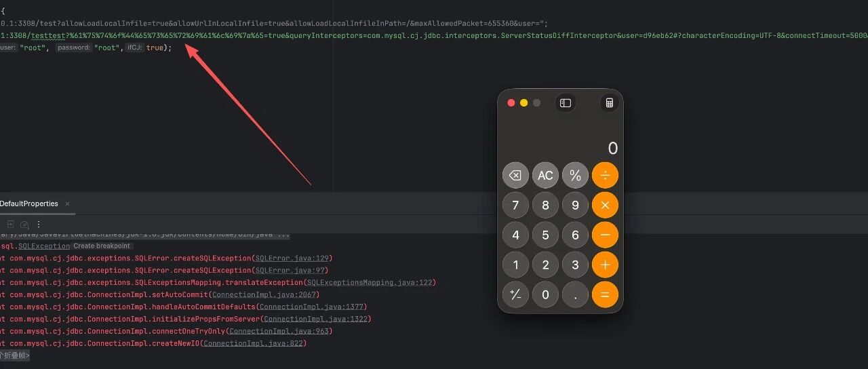Click the exit/stop icon in Run toolbar
This screenshot has height=369, width=868.
coord(10,225)
